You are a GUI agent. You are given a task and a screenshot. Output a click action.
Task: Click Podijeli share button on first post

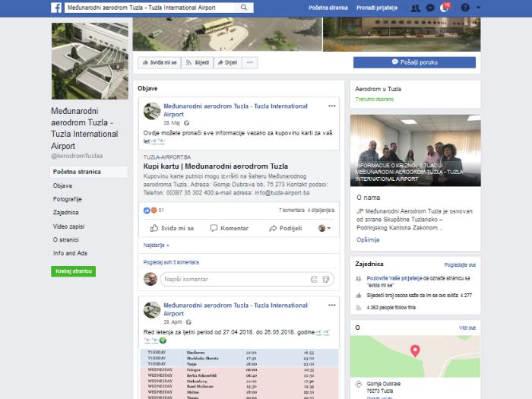pyautogui.click(x=285, y=228)
